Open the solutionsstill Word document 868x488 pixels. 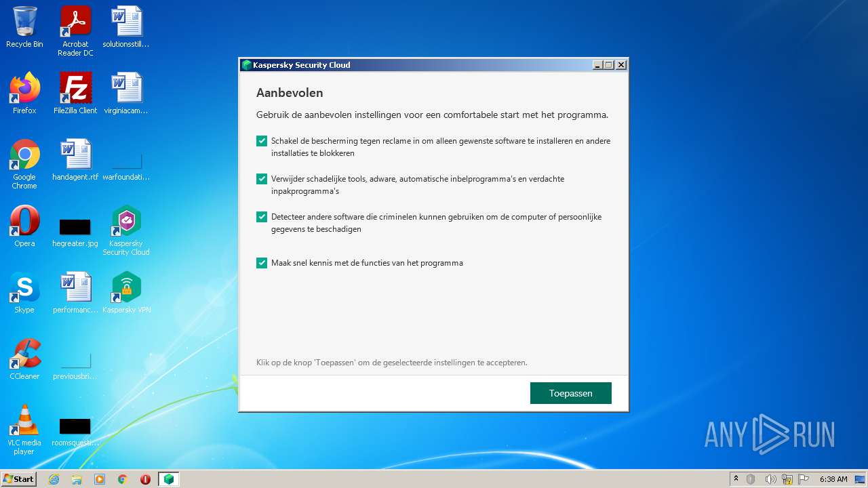point(126,27)
